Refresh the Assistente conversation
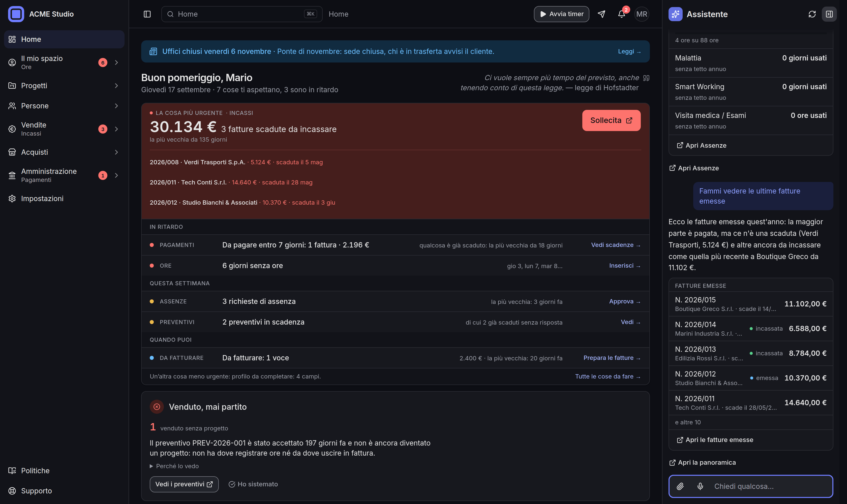Viewport: 847px width, 504px height. click(812, 14)
